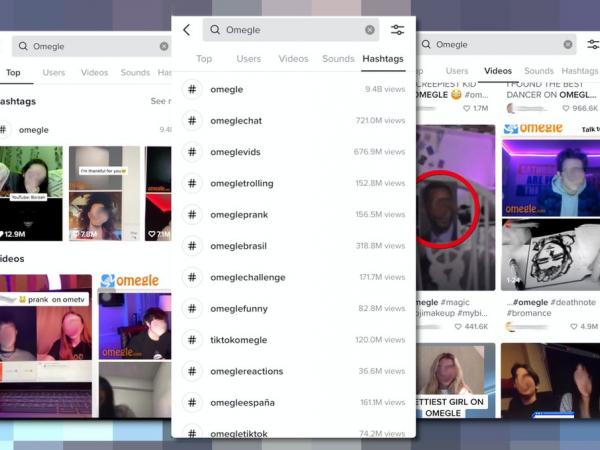This screenshot has width=600, height=450.
Task: Clear the center search field text
Action: pos(370,30)
